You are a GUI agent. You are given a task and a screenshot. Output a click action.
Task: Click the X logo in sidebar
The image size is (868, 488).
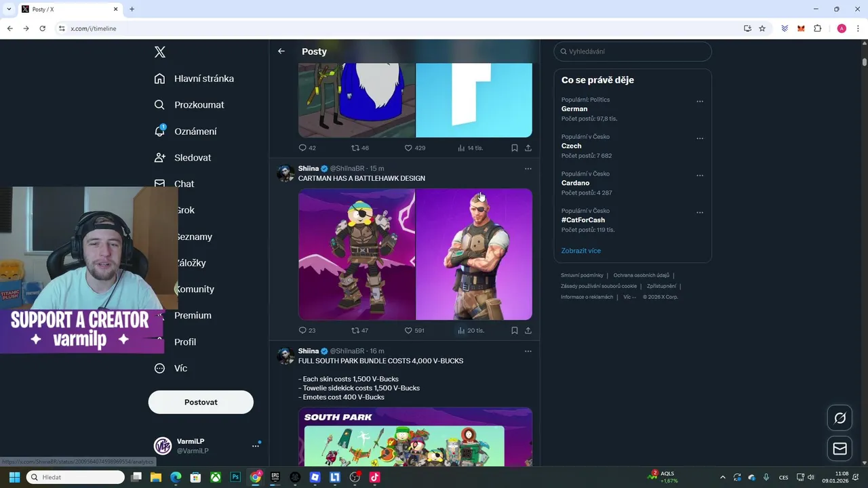160,52
